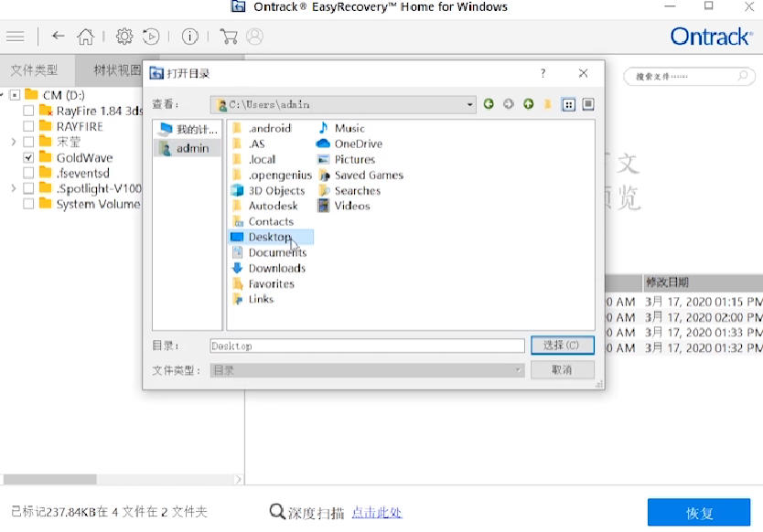This screenshot has height=532, width=763.
Task: Create a new folder with the yellow folder icon
Action: 547,104
